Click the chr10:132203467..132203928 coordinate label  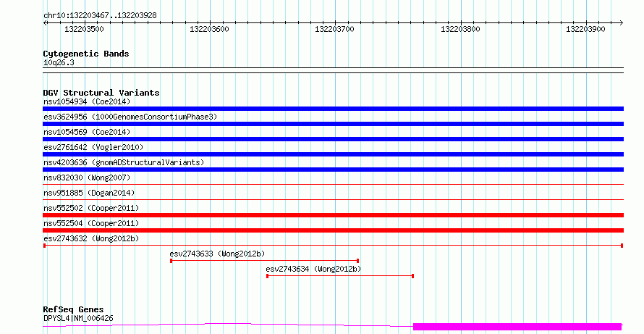click(100, 16)
